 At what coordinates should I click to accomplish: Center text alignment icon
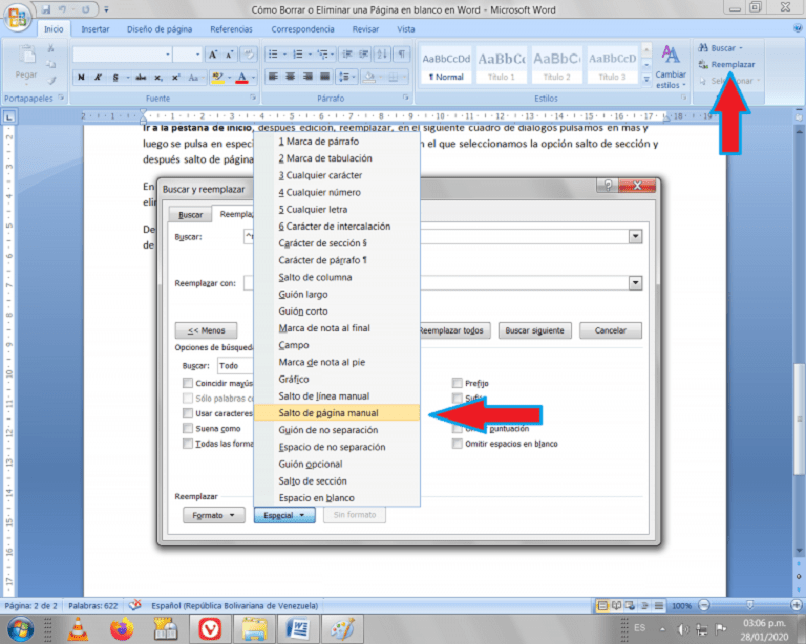(x=290, y=77)
